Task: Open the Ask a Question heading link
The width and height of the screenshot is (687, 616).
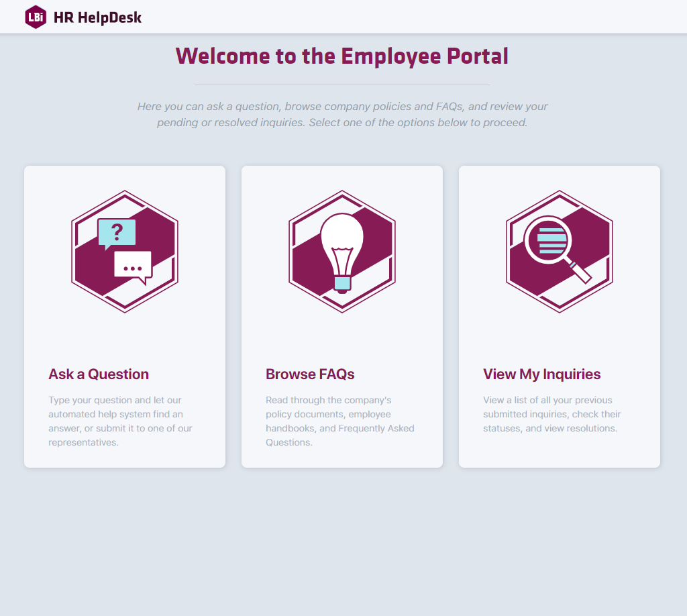Action: [x=98, y=374]
